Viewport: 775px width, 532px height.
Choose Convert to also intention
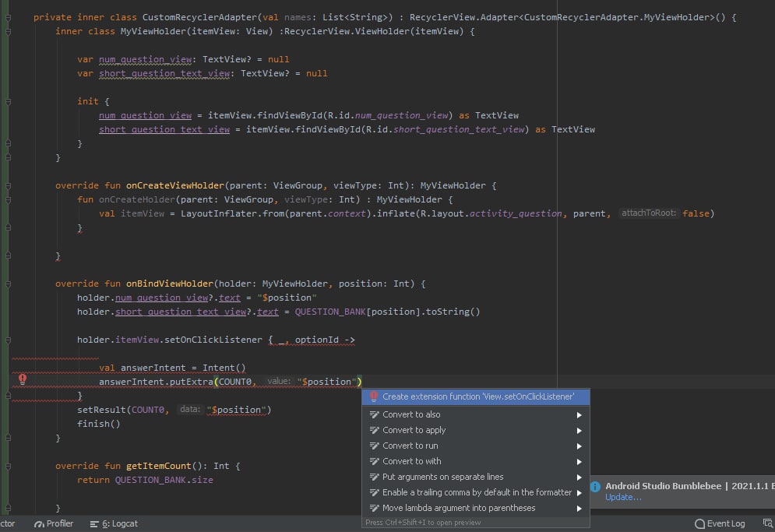[x=475, y=415]
